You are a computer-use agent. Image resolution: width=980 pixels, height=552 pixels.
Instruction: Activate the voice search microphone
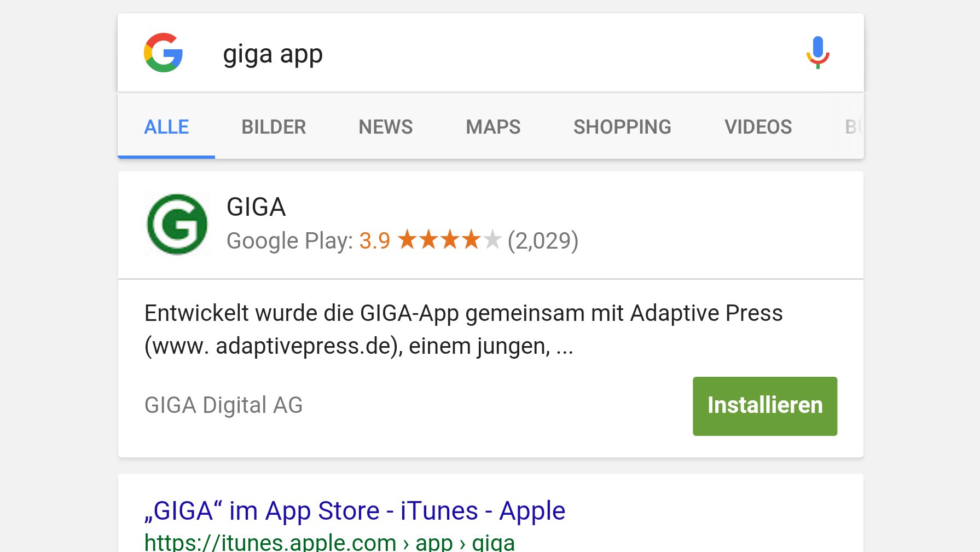(817, 53)
